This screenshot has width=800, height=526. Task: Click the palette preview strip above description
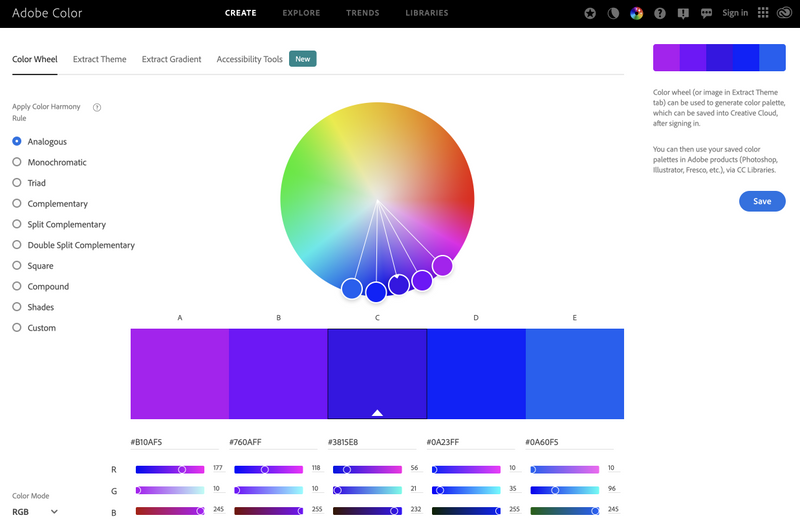click(x=719, y=58)
